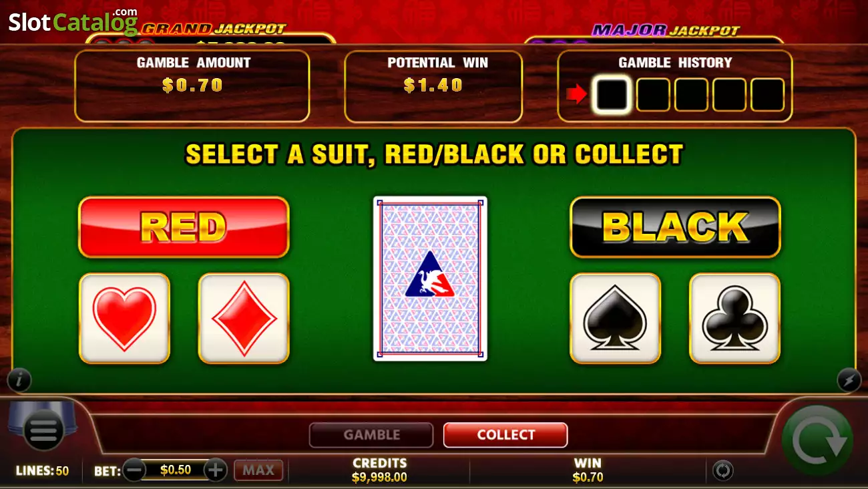Gamble on RED
Screen dimensions: 868x489
pyautogui.click(x=184, y=227)
